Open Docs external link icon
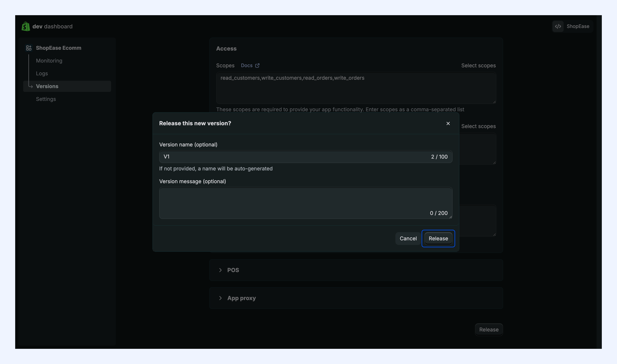617x364 pixels. point(257,66)
